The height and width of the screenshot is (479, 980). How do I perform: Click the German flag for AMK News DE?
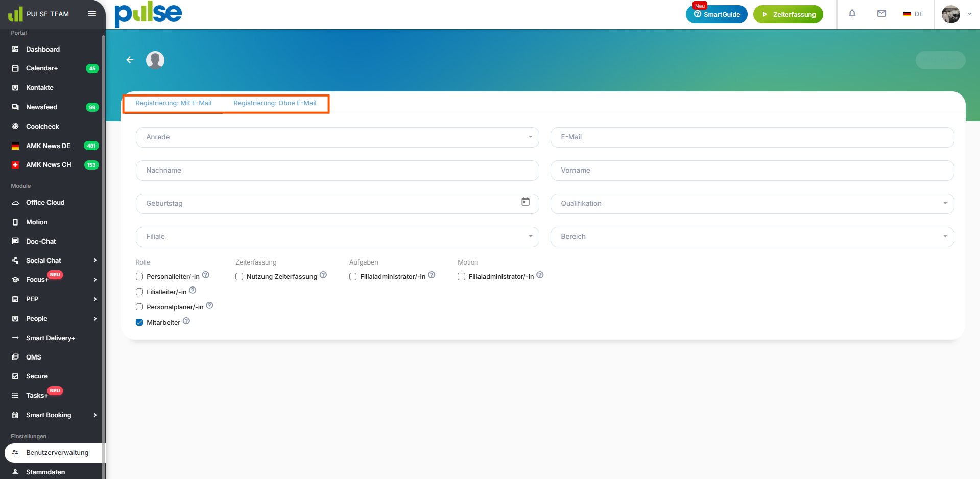(15, 146)
